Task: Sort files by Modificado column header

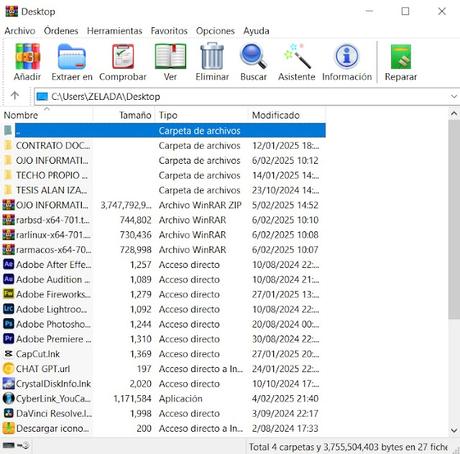Action: 287,115
